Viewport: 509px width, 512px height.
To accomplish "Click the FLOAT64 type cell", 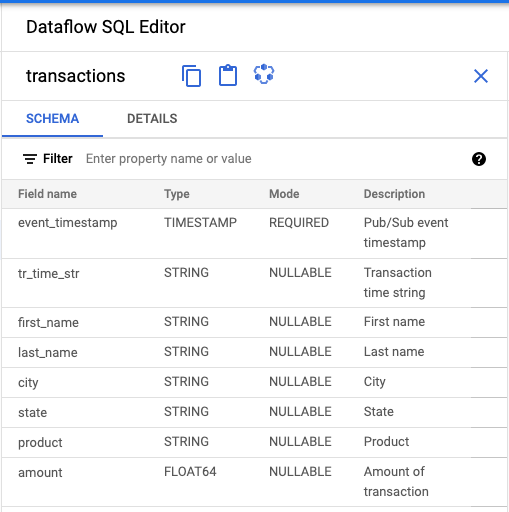I will click(x=190, y=472).
